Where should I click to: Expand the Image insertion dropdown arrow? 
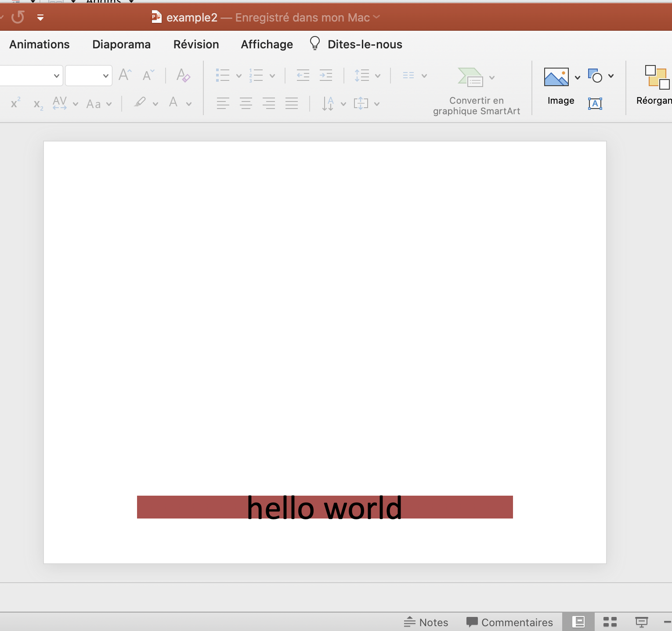click(x=577, y=76)
